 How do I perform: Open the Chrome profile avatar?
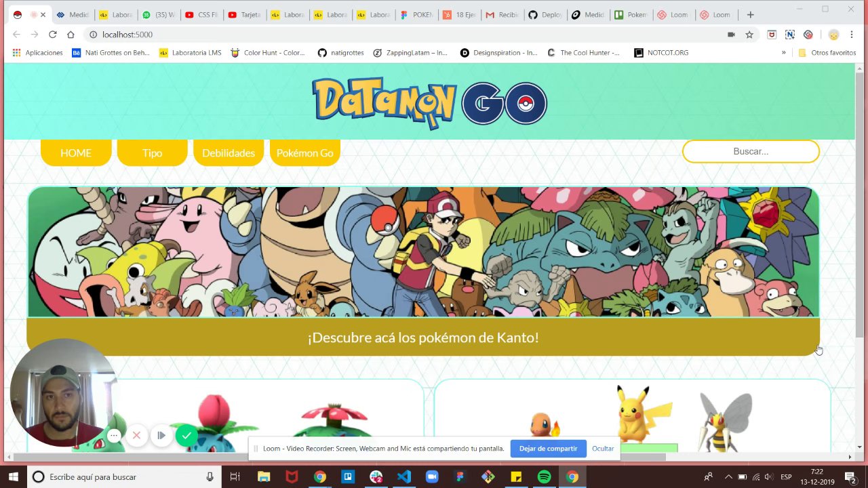pos(833,35)
